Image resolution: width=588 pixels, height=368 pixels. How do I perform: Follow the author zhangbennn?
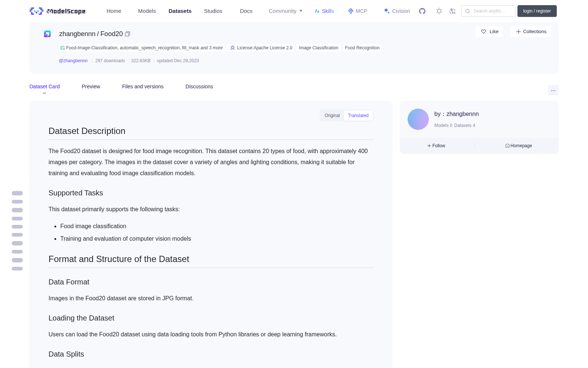pos(436,146)
